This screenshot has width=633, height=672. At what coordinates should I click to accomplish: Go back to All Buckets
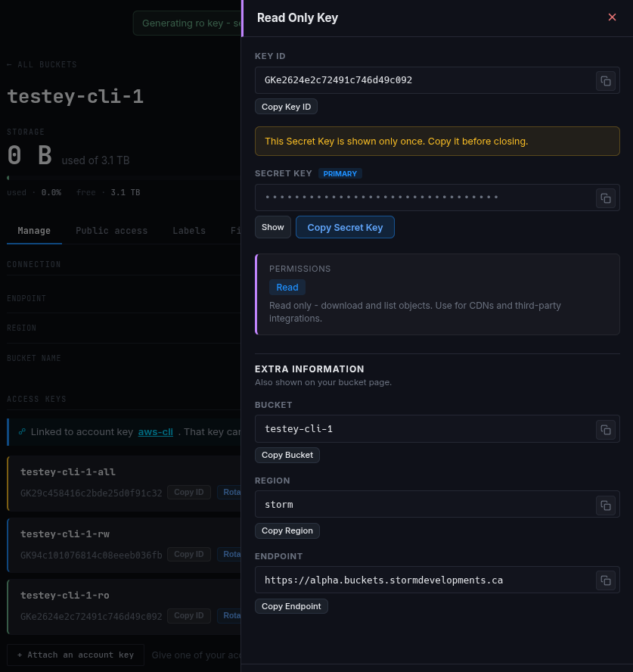[42, 65]
